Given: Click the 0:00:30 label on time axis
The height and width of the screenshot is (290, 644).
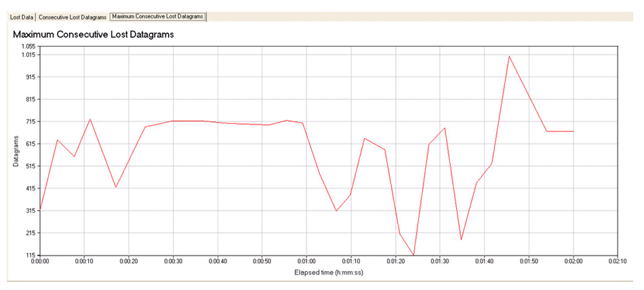Looking at the screenshot, I should click(173, 262).
